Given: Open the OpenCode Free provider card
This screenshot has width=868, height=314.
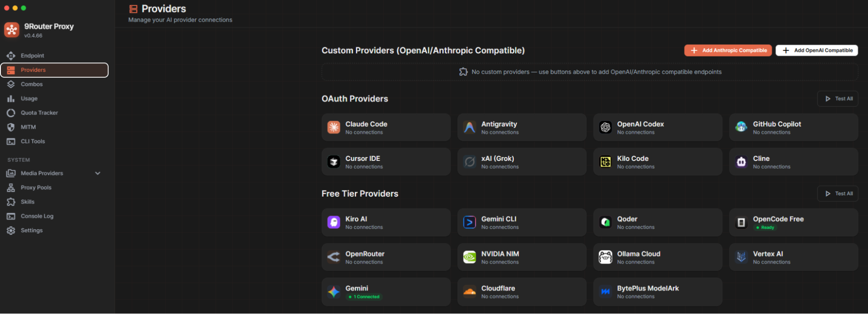Looking at the screenshot, I should pyautogui.click(x=793, y=222).
